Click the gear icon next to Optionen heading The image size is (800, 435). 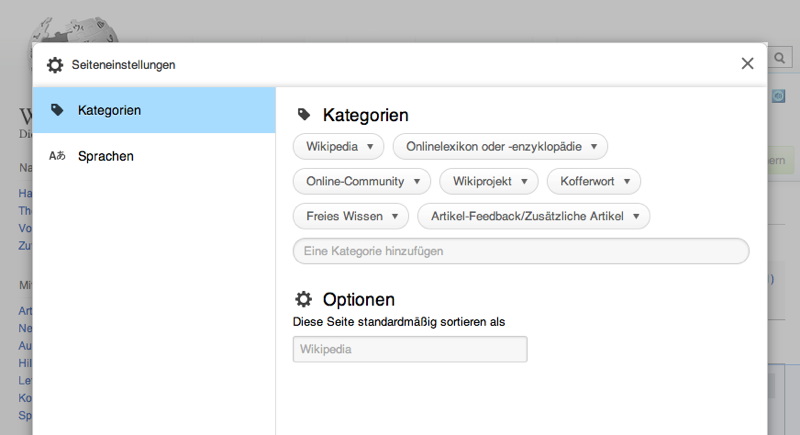click(x=304, y=299)
